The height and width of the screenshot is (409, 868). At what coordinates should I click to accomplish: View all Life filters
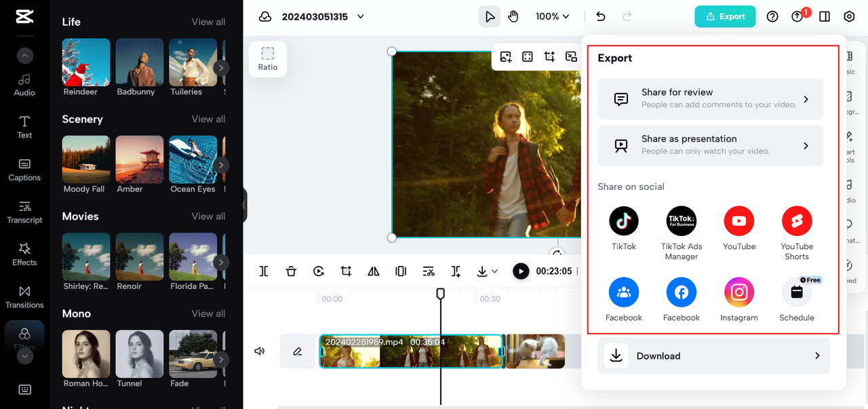pyautogui.click(x=208, y=22)
